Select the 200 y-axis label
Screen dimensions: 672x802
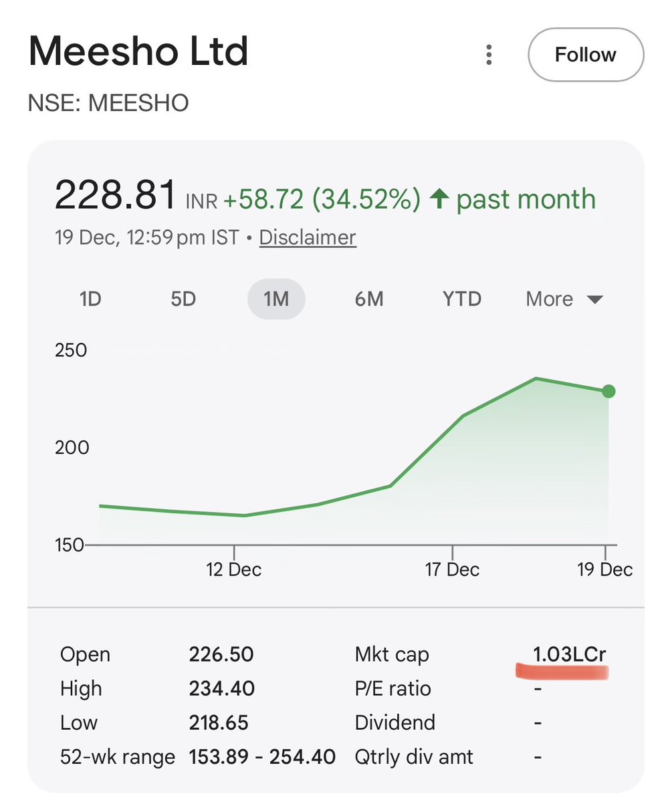(x=71, y=447)
